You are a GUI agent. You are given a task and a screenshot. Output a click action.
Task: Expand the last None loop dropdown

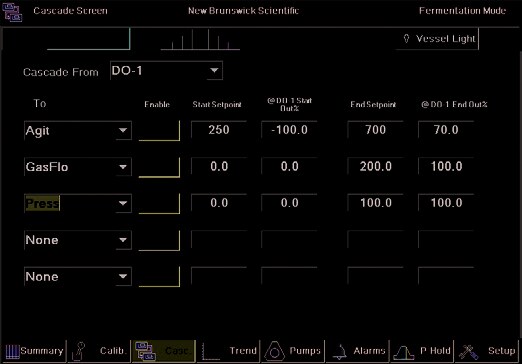(123, 276)
